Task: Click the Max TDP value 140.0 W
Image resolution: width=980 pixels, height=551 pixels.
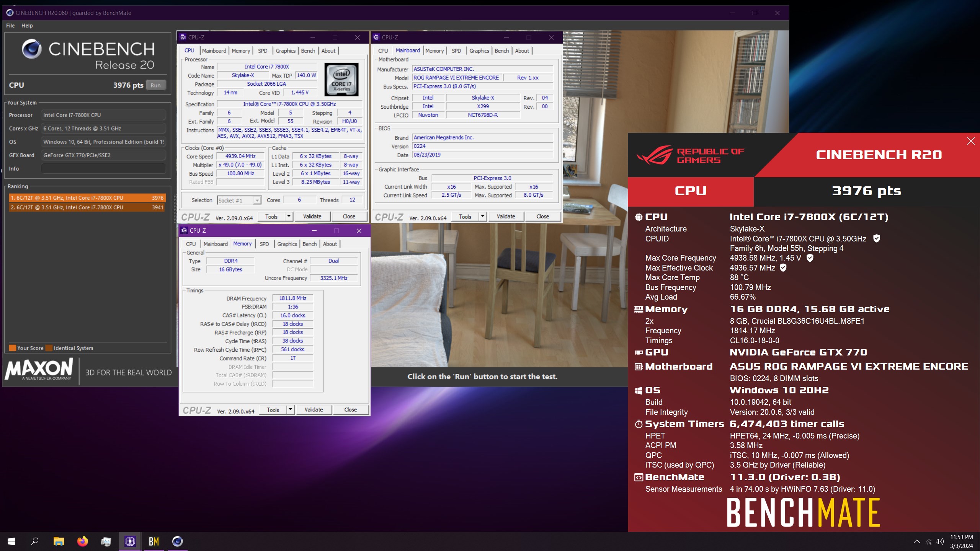Action: tap(306, 75)
